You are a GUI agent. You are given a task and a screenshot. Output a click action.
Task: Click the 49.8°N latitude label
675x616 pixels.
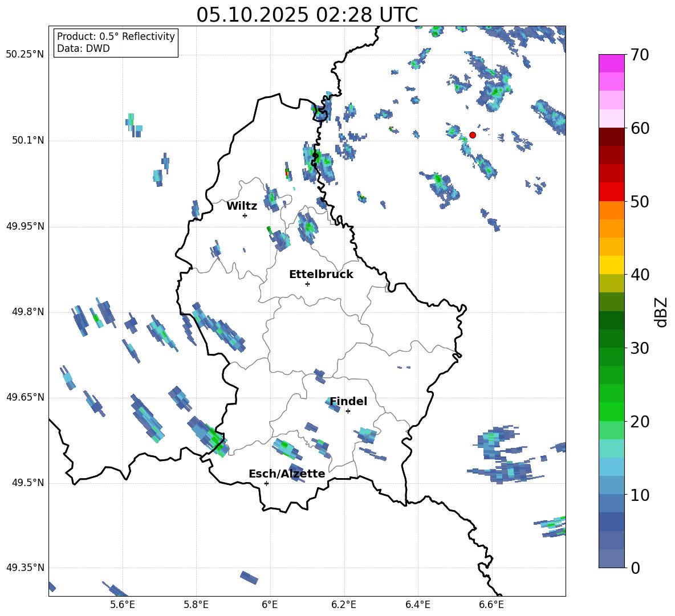pos(28,312)
